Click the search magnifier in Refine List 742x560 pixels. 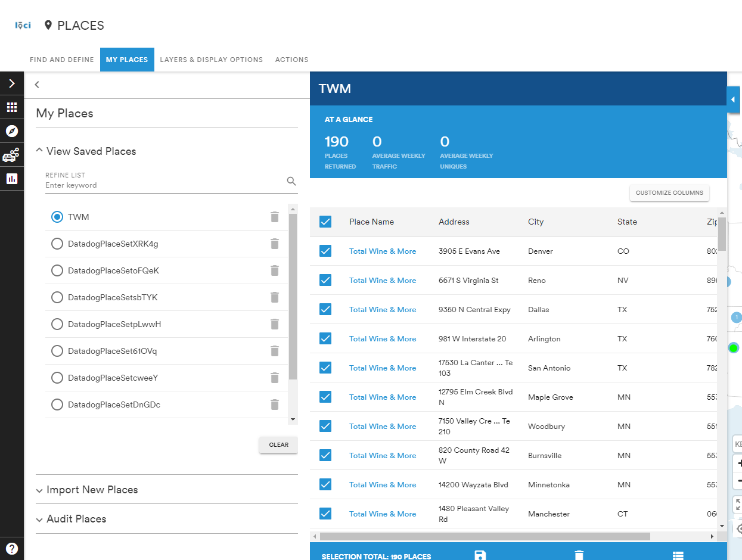pos(291,181)
